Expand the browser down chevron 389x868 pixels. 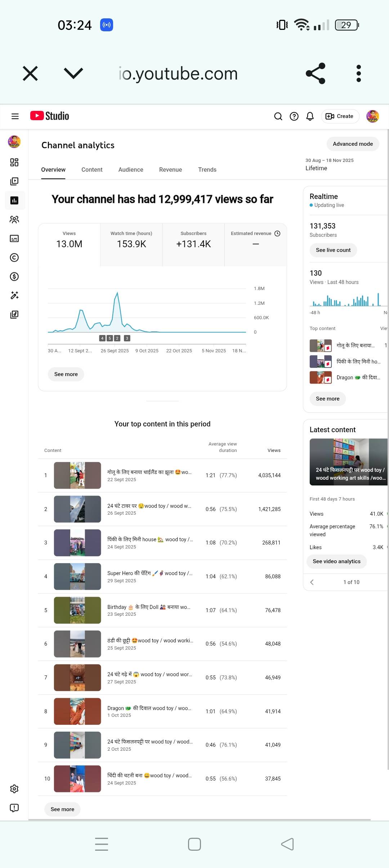73,73
